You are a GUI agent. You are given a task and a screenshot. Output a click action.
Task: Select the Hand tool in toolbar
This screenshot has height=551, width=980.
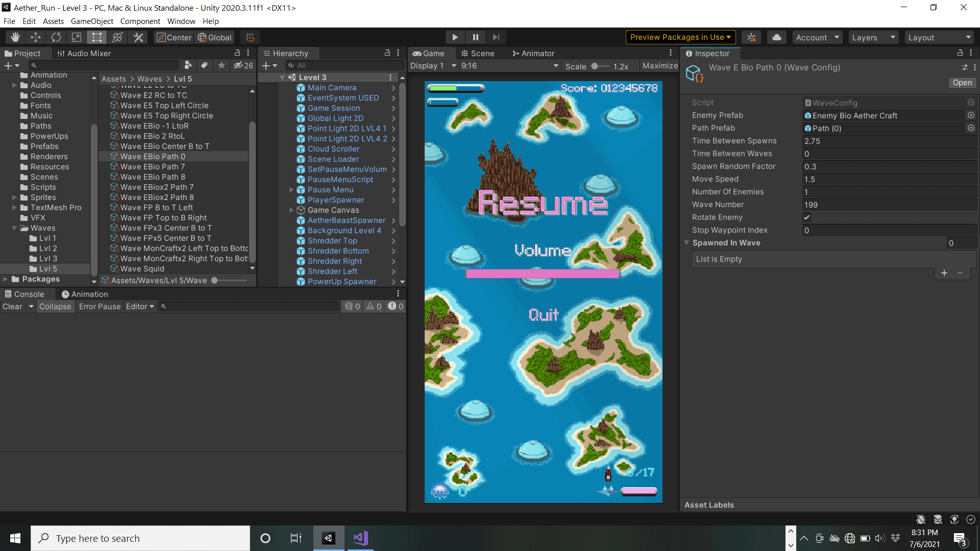pyautogui.click(x=15, y=37)
